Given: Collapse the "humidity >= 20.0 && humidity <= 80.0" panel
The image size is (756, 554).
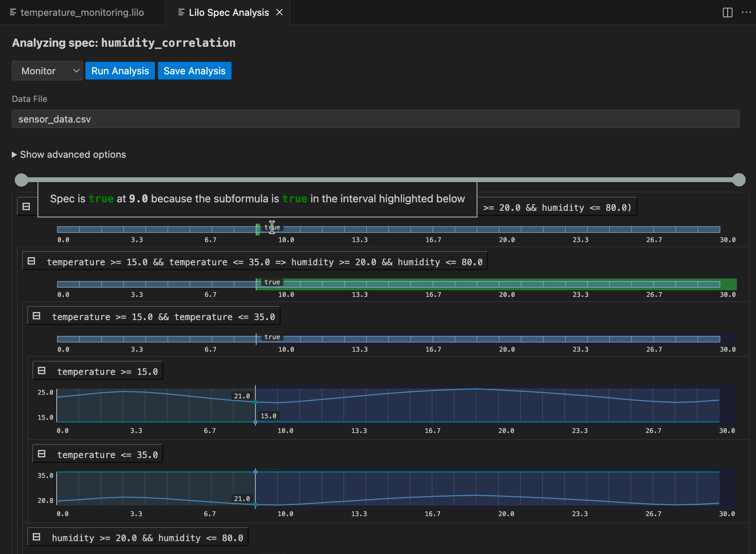Looking at the screenshot, I should tap(36, 537).
